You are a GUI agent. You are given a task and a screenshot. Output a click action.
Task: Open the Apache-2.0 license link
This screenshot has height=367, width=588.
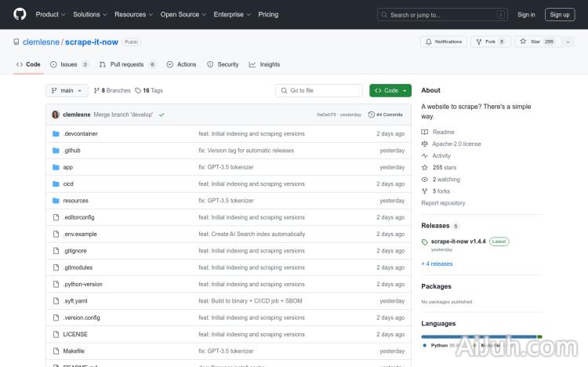(x=456, y=144)
